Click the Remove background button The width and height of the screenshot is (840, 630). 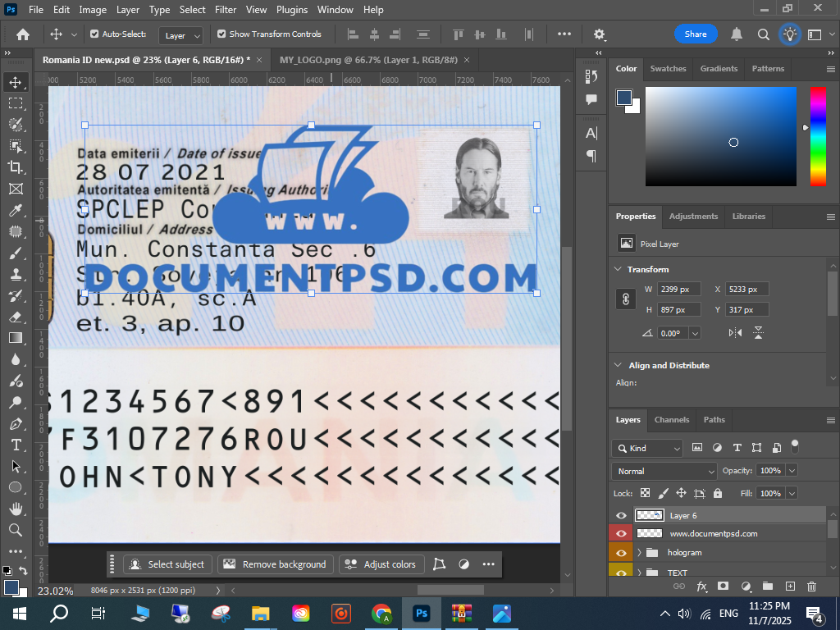pyautogui.click(x=276, y=564)
